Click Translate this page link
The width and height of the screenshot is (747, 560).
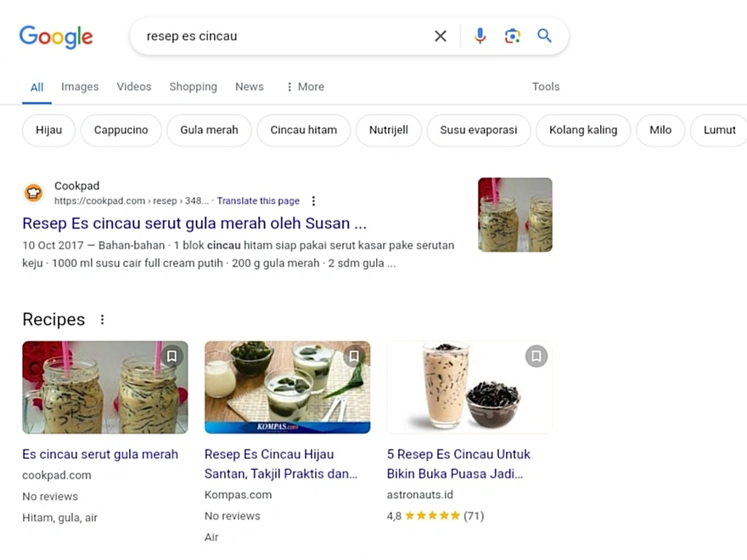[258, 201]
